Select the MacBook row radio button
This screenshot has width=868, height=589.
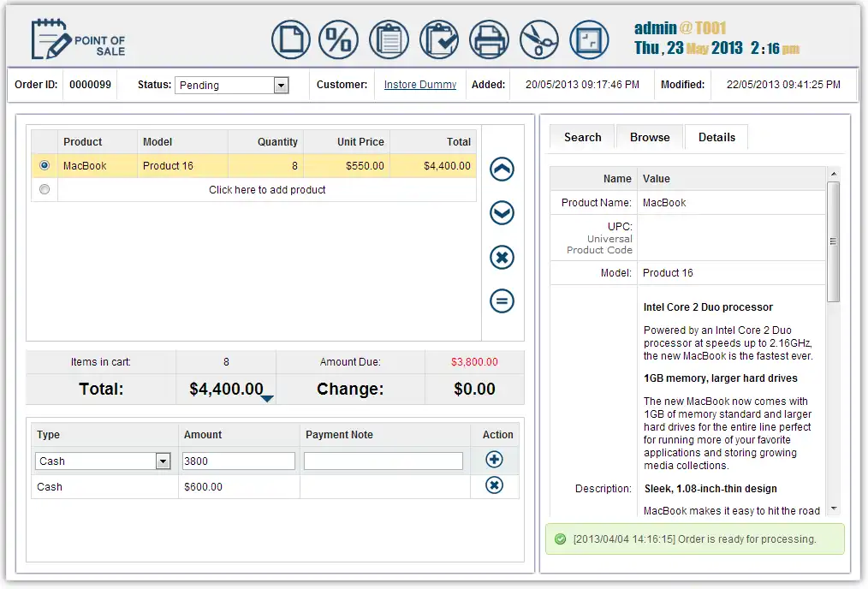[45, 165]
